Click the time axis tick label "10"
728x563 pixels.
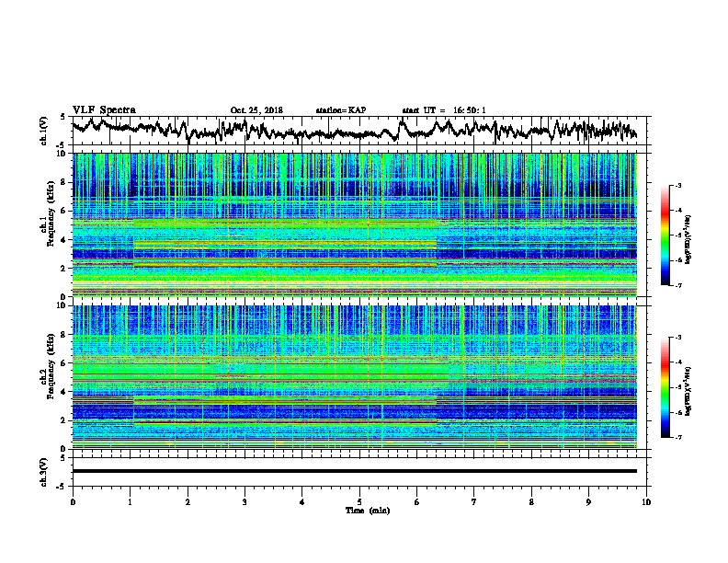[x=646, y=502]
